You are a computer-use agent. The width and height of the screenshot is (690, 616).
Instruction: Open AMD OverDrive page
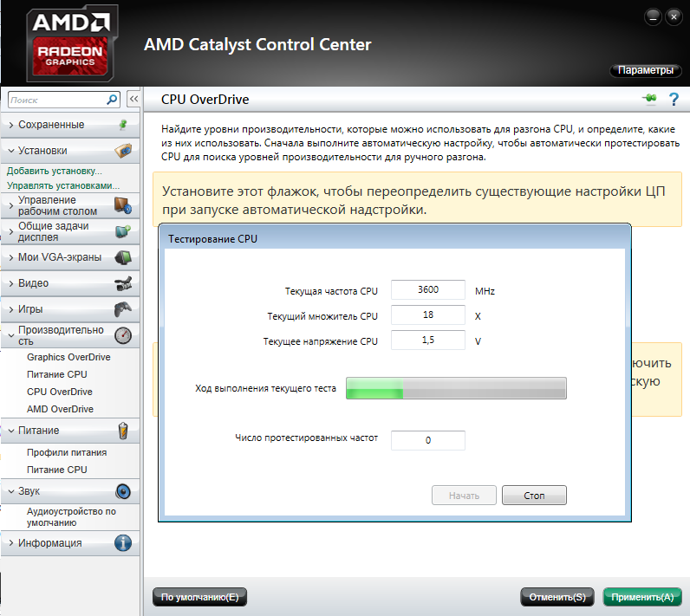click(60, 409)
